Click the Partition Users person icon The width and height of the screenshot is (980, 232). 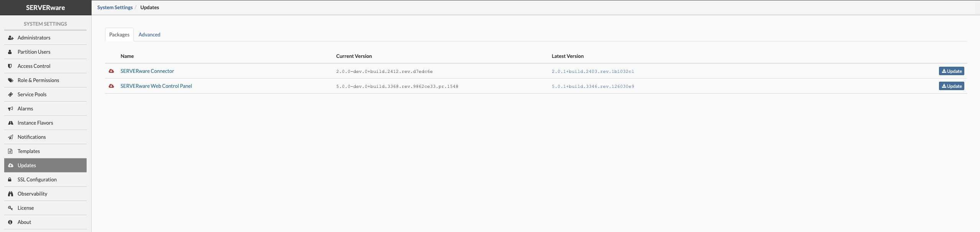pos(10,52)
